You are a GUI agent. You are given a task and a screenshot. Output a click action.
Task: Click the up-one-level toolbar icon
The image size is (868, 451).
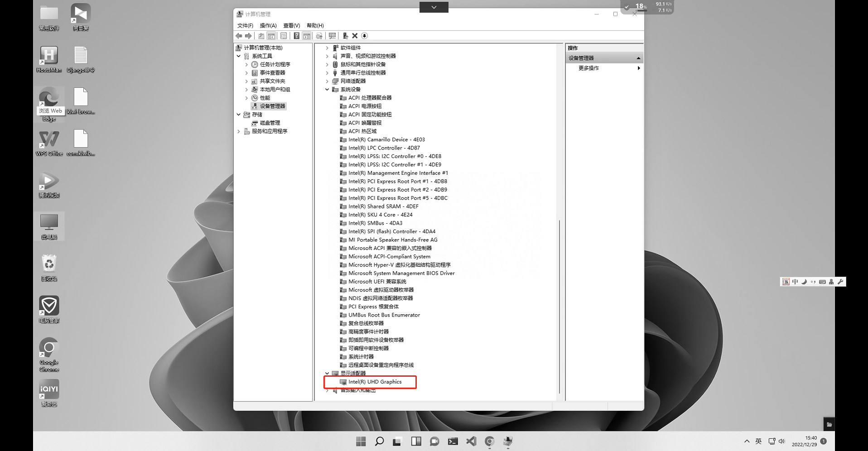(x=261, y=36)
